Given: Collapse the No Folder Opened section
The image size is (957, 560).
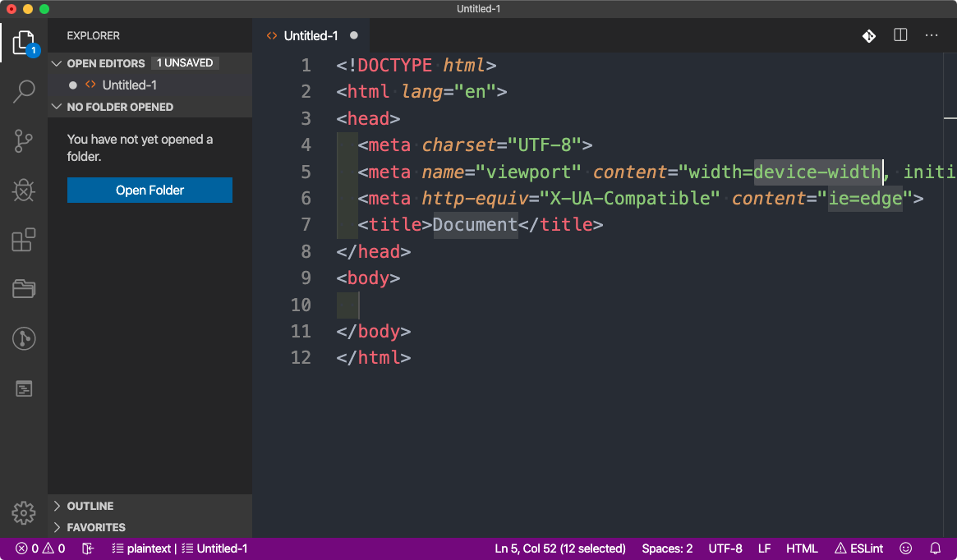Looking at the screenshot, I should point(120,107).
